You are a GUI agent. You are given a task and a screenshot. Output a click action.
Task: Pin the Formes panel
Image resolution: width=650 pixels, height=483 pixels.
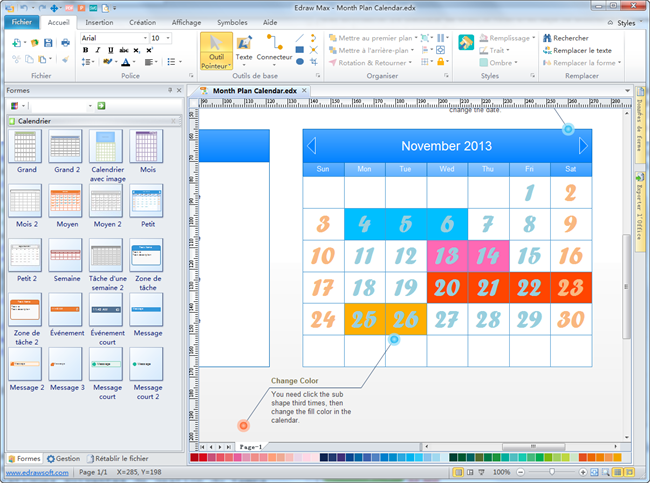(170, 90)
